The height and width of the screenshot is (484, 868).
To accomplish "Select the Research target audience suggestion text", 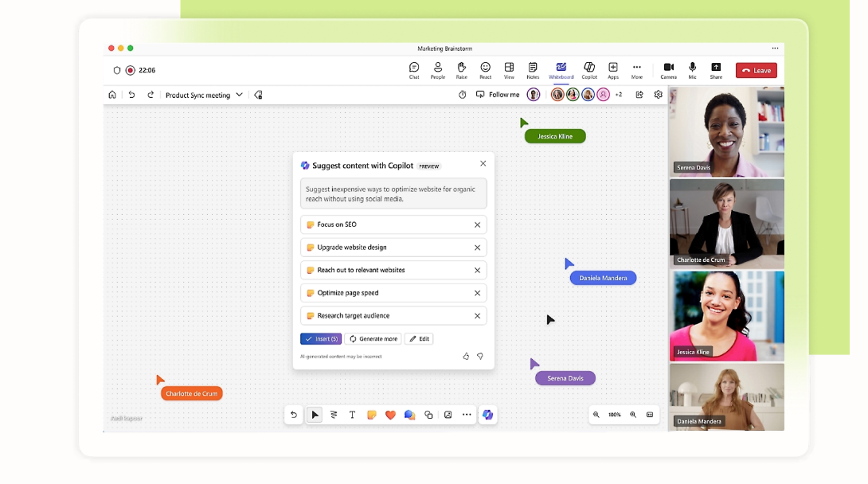I will click(x=354, y=316).
